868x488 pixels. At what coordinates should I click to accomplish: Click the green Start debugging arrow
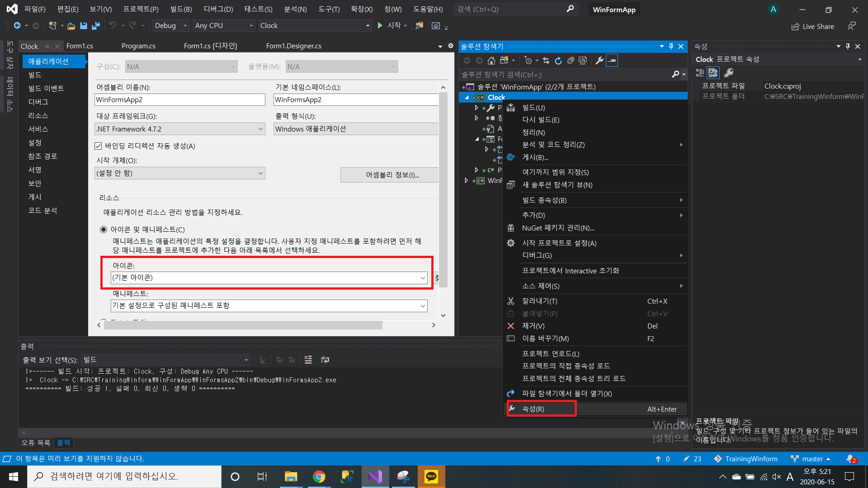click(380, 26)
